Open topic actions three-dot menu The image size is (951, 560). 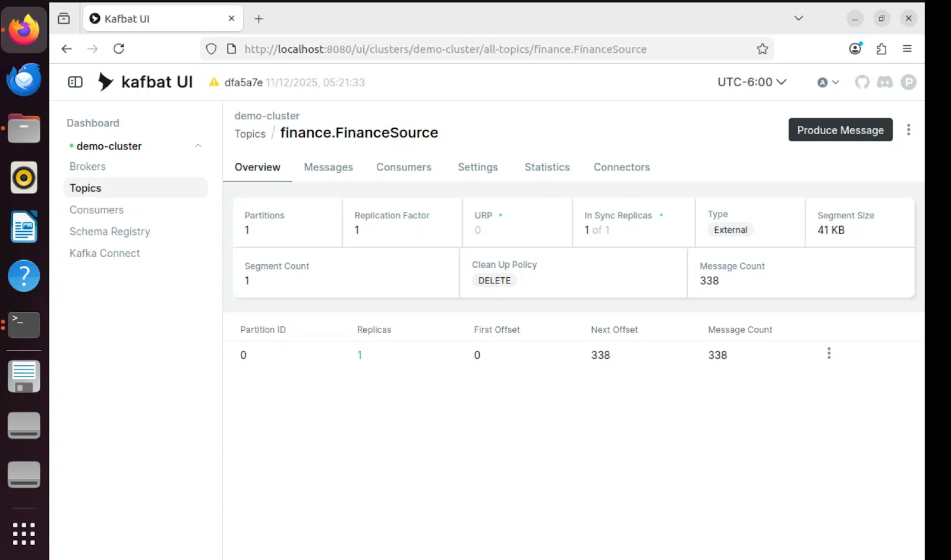tap(908, 129)
